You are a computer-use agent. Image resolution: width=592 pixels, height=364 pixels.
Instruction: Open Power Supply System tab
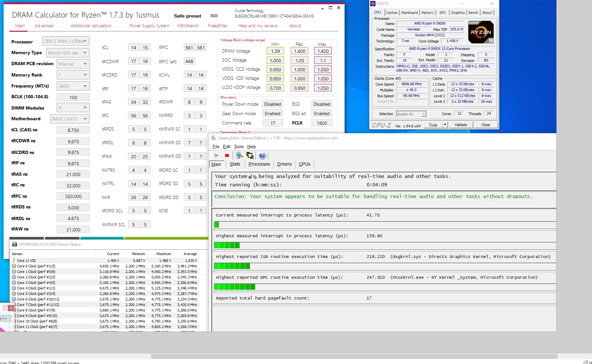(149, 26)
